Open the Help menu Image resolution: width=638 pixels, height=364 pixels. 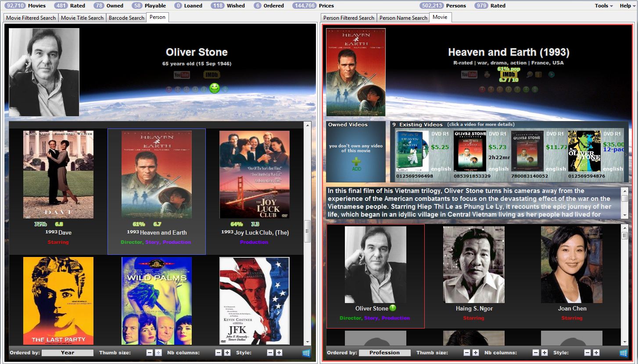(x=627, y=6)
